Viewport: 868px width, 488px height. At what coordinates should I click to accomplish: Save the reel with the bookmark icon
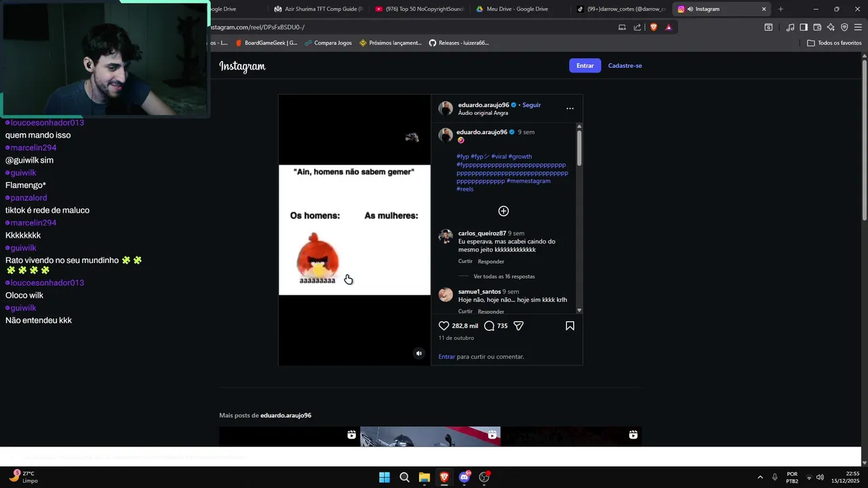[570, 326]
